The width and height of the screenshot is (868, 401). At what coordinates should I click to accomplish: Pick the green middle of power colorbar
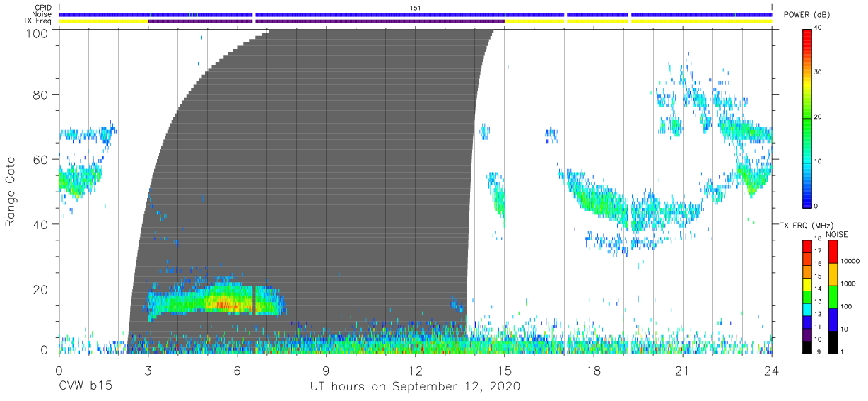(x=807, y=117)
